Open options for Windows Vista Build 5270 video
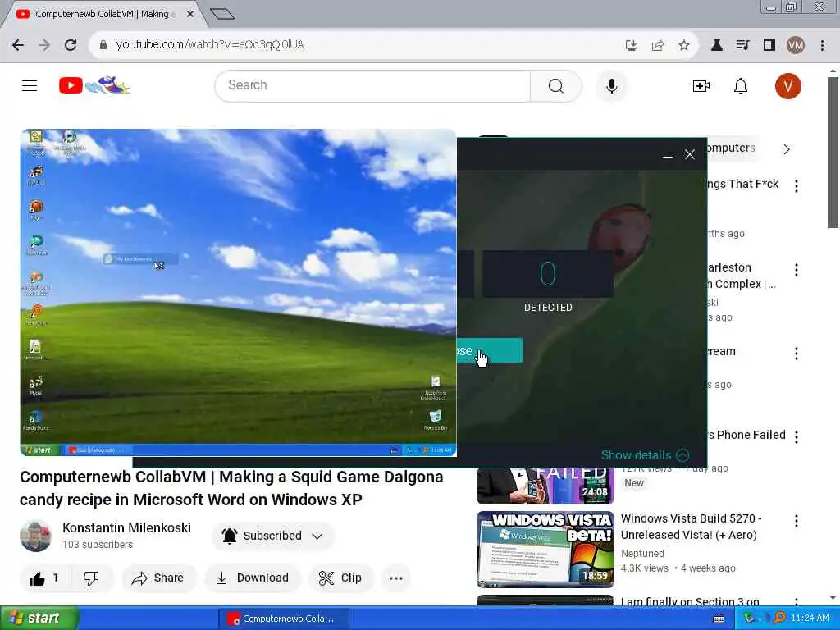 pyautogui.click(x=796, y=521)
